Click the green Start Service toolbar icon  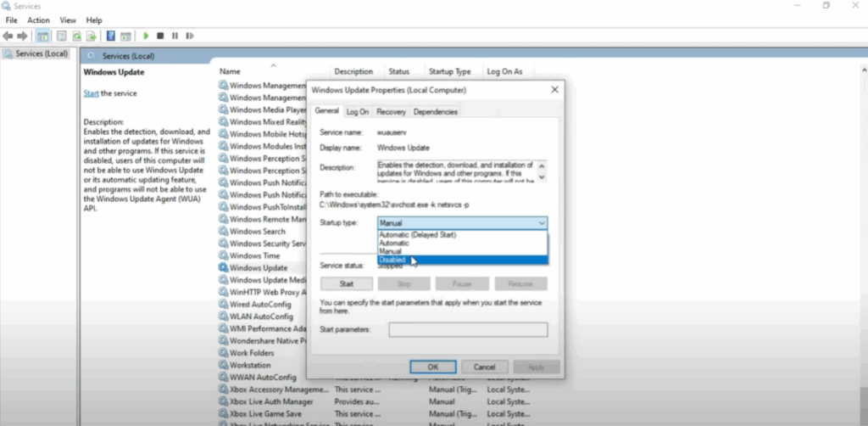(146, 36)
